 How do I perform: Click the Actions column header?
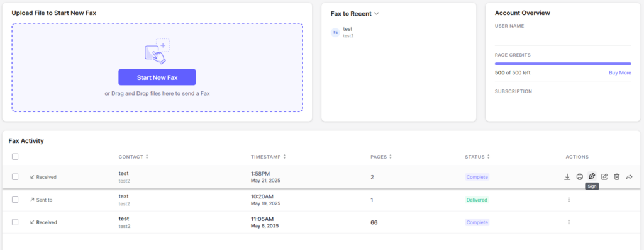point(577,157)
